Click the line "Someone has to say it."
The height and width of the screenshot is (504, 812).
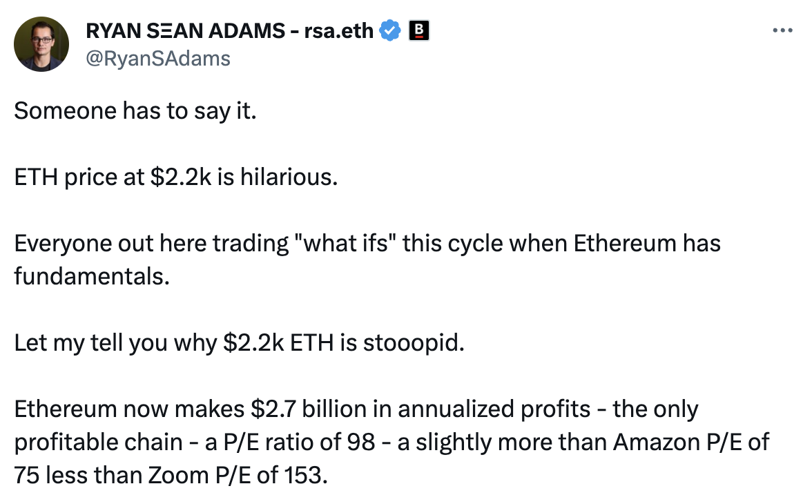coord(135,111)
